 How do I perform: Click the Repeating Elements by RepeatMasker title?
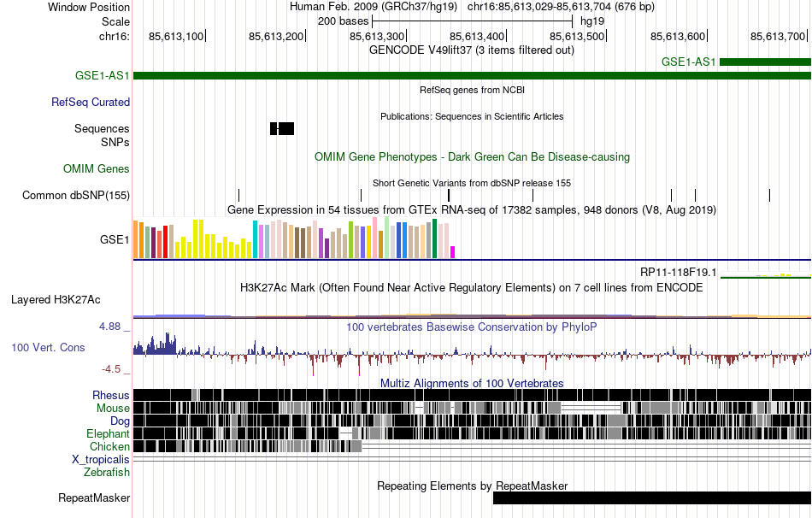coord(473,486)
